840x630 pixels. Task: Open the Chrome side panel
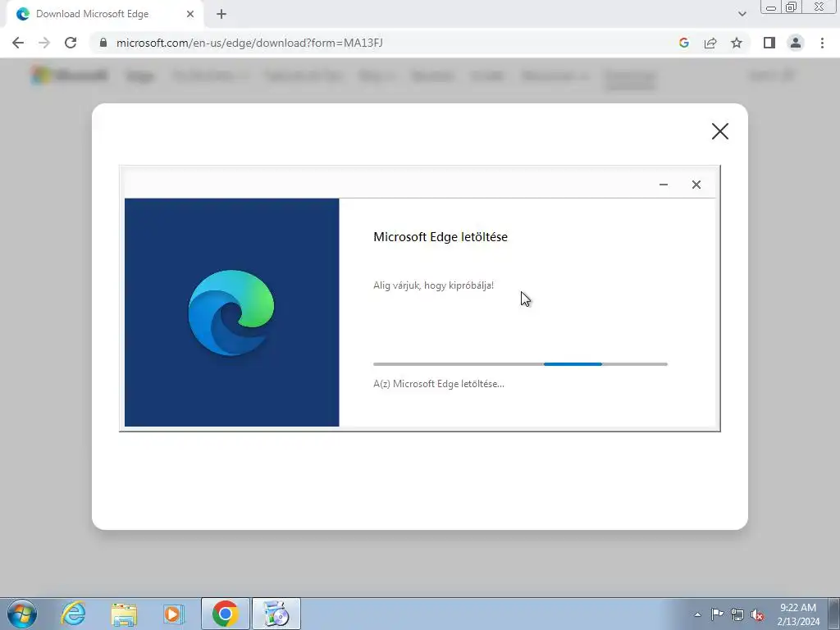[x=769, y=43]
